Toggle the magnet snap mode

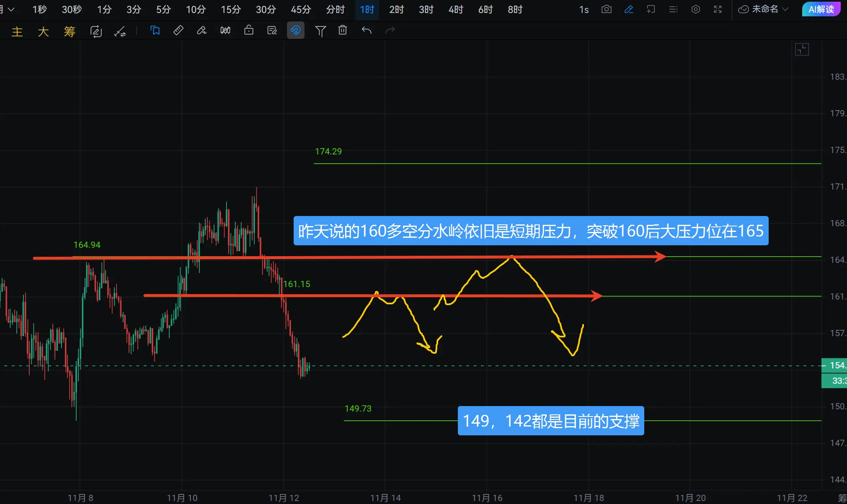(295, 31)
